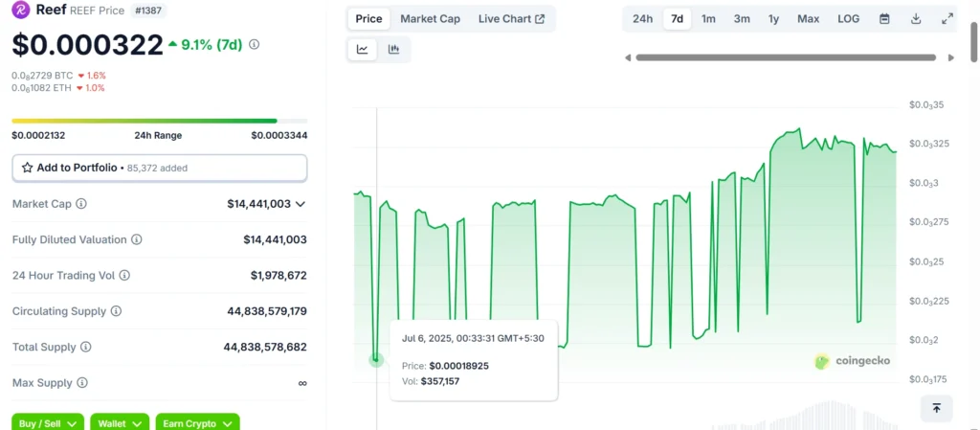Select the Price chart tab
Image resolution: width=980 pixels, height=430 pixels.
coord(368,19)
